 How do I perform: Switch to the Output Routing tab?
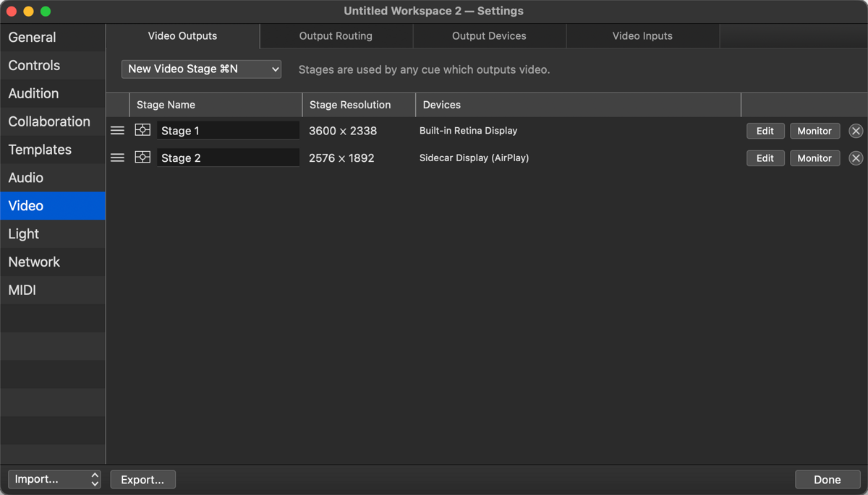pos(336,35)
